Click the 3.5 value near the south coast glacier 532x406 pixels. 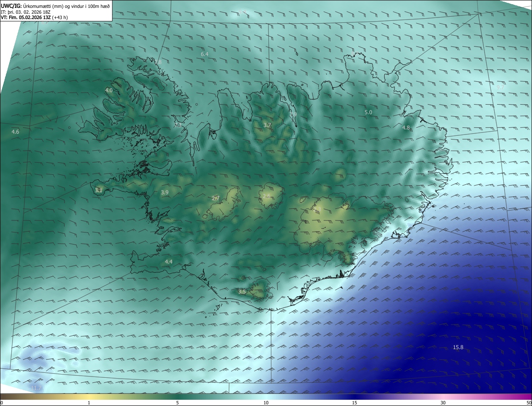[242, 292]
